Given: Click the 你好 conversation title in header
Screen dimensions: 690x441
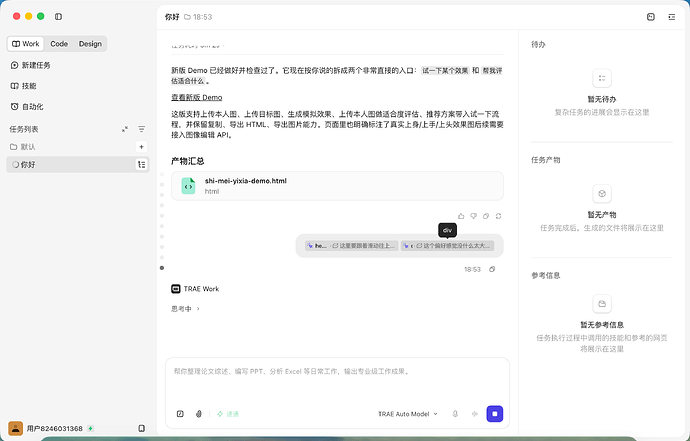Looking at the screenshot, I should 172,17.
